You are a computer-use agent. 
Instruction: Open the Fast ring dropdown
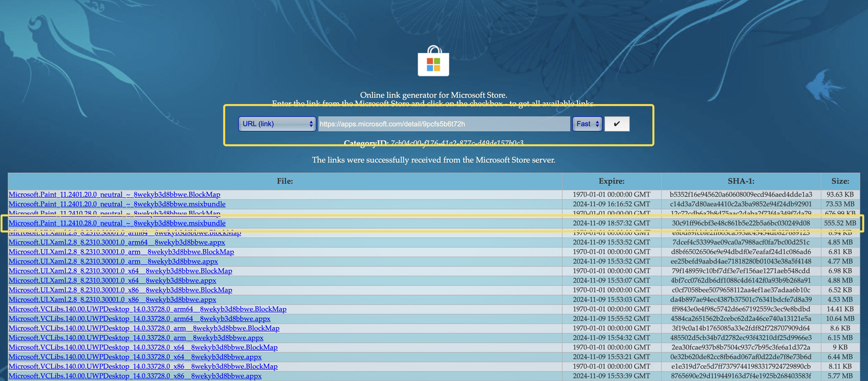(587, 124)
